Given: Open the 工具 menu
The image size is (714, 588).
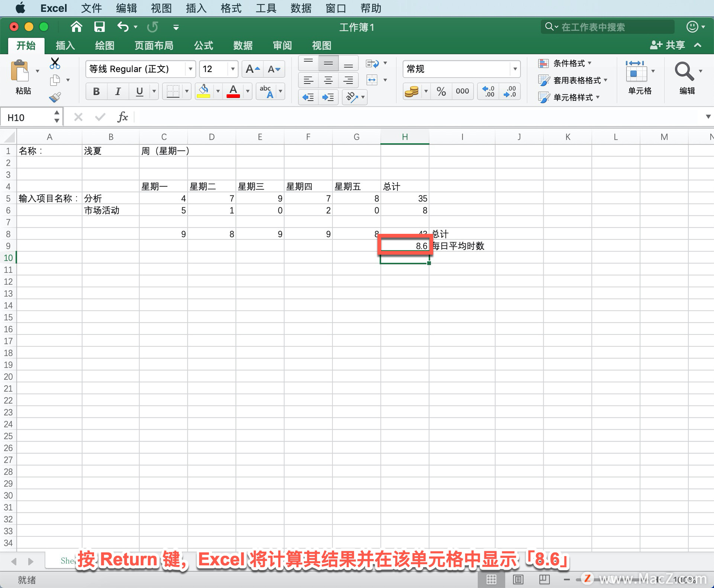Looking at the screenshot, I should (x=266, y=8).
